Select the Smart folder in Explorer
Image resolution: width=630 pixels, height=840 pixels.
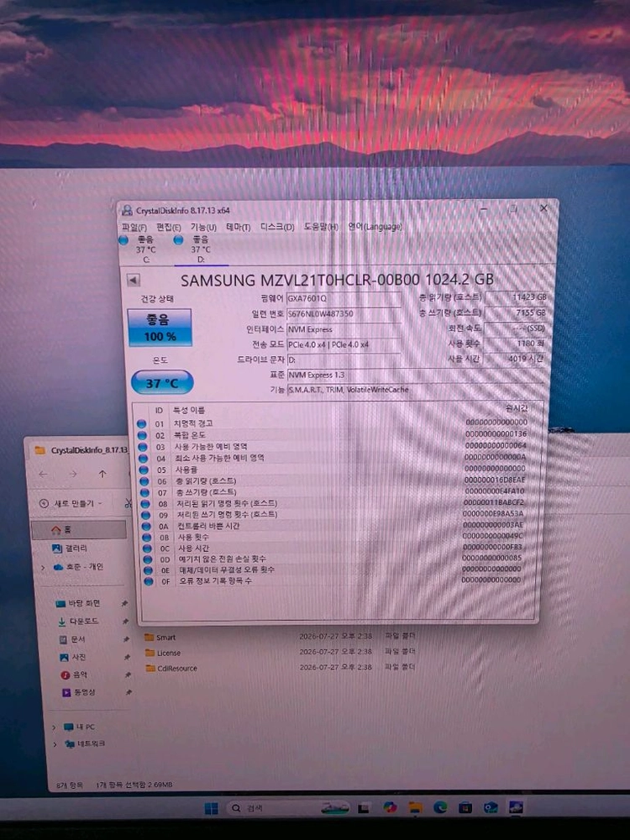(160, 638)
